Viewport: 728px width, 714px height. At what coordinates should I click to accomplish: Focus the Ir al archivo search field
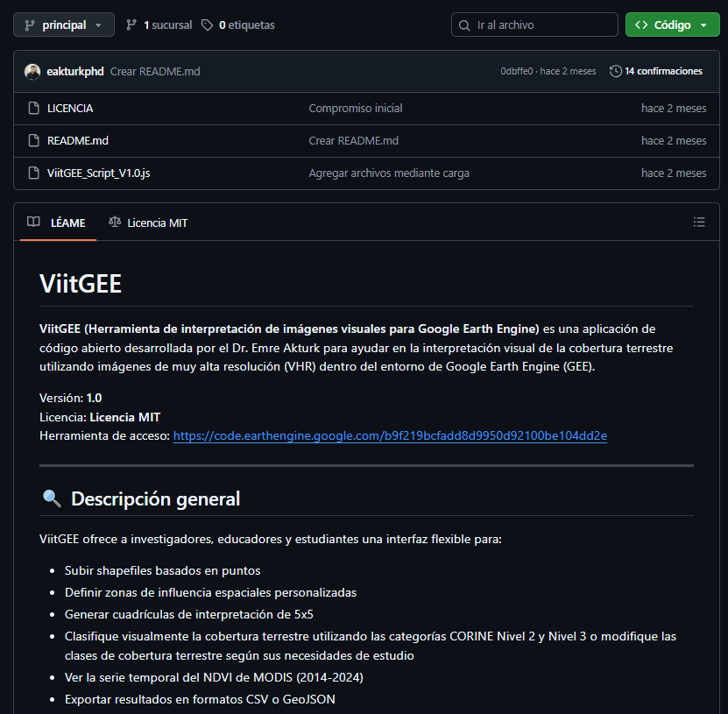534,25
